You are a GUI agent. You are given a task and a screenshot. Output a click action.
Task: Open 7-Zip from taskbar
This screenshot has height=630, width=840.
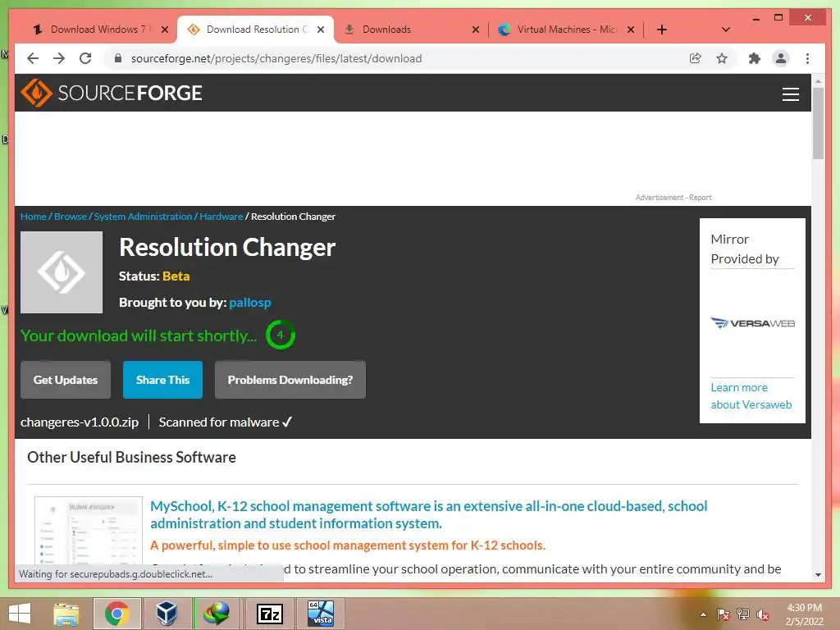(x=269, y=614)
